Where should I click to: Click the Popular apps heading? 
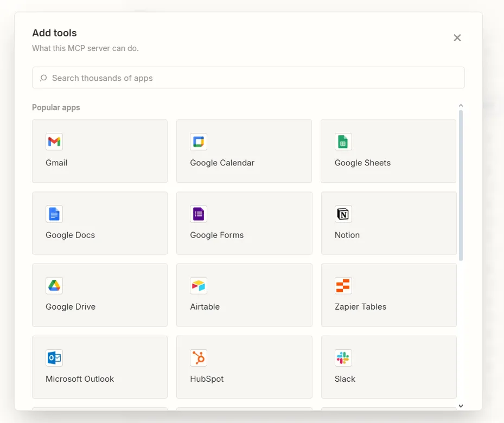(x=56, y=107)
